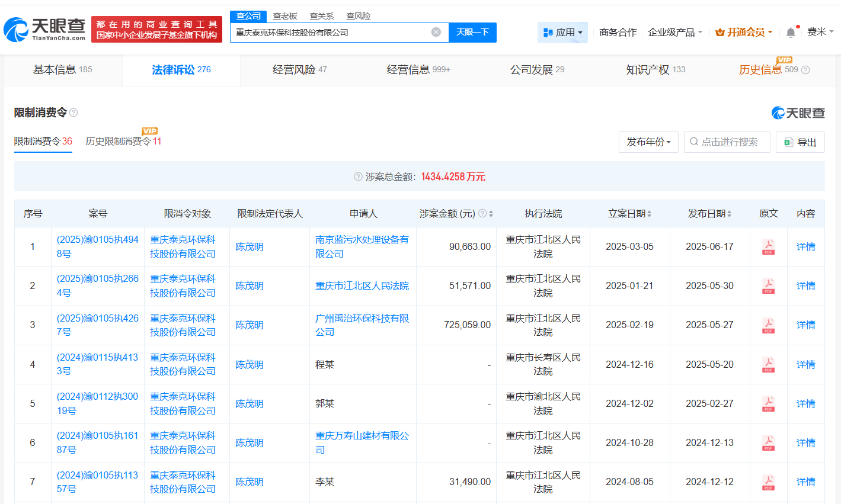Click the Excel export (导出) icon

click(789, 142)
